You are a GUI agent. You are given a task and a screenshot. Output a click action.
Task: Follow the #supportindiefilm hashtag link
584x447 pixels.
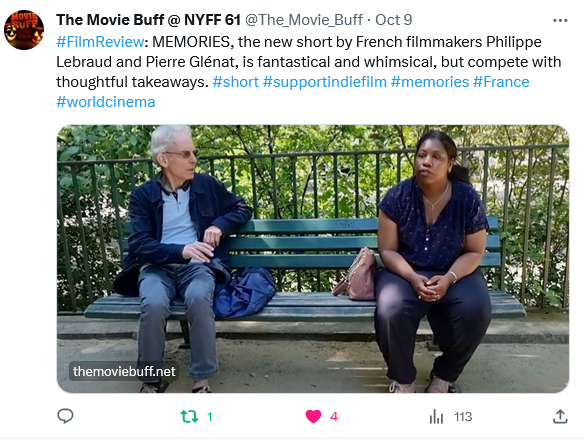tap(325, 82)
